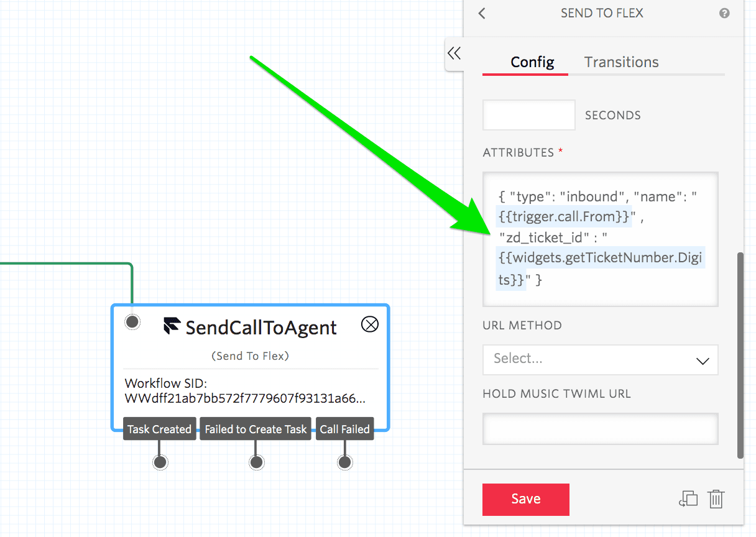This screenshot has height=537, width=756.
Task: Expand URL METHOD using its chevron arrow
Action: coord(703,360)
